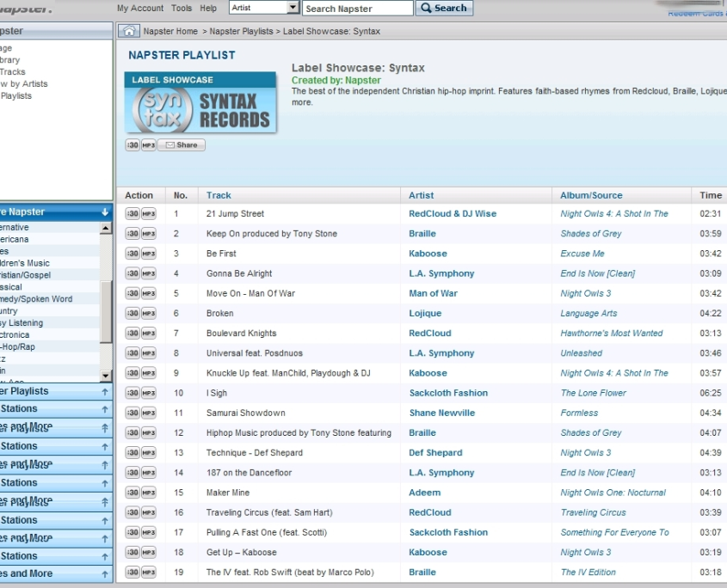Image resolution: width=727 pixels, height=588 pixels.
Task: Preview Universal feat. Posdnuos clip
Action: pos(132,353)
